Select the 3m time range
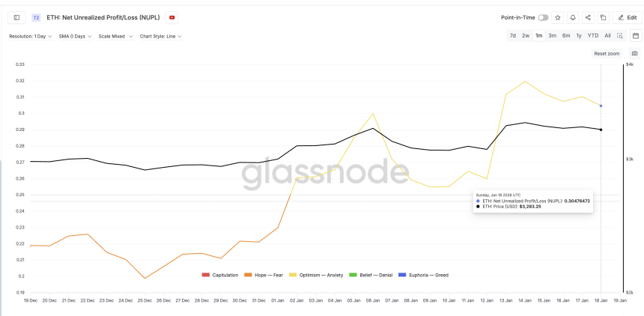The width and height of the screenshot is (644, 316). (x=552, y=35)
